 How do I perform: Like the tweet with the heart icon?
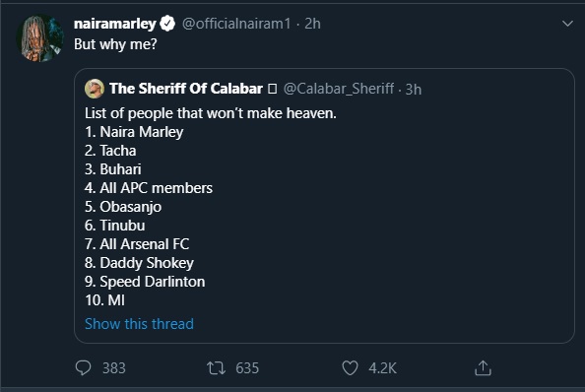tap(350, 368)
